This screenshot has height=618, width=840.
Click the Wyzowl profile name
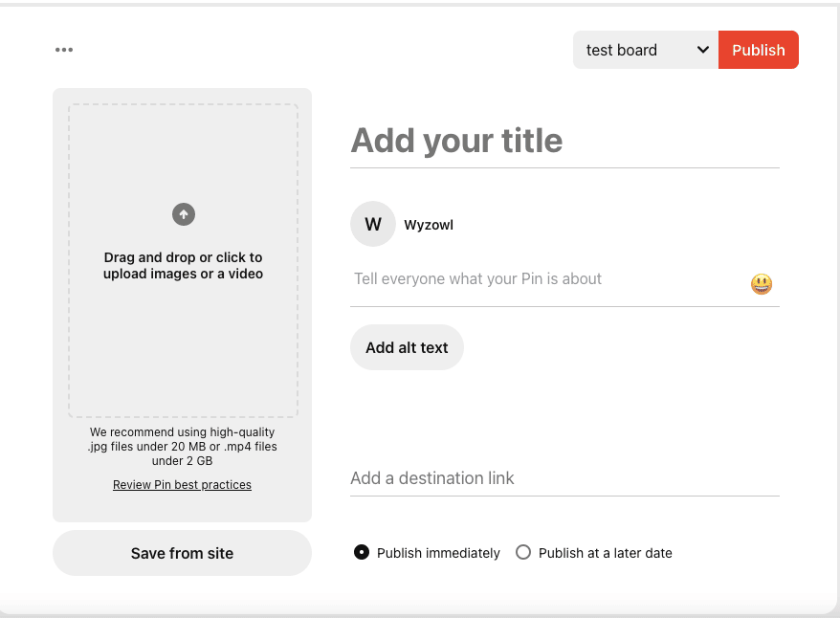pyautogui.click(x=429, y=225)
